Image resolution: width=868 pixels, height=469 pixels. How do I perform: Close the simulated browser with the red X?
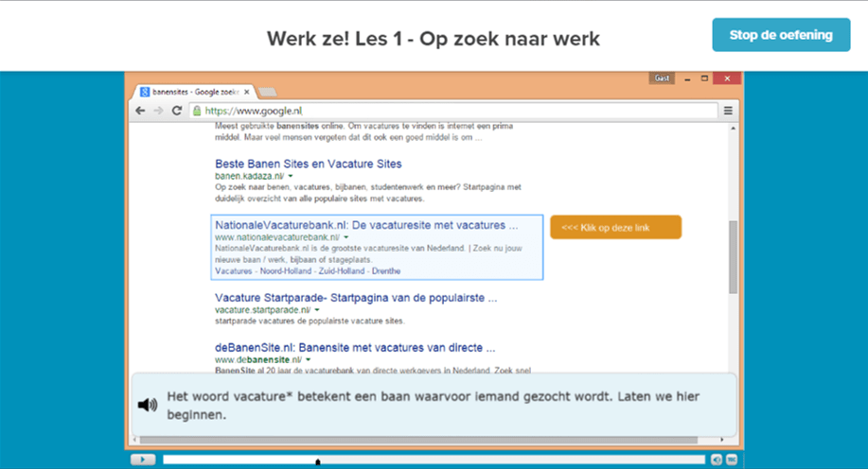(727, 78)
